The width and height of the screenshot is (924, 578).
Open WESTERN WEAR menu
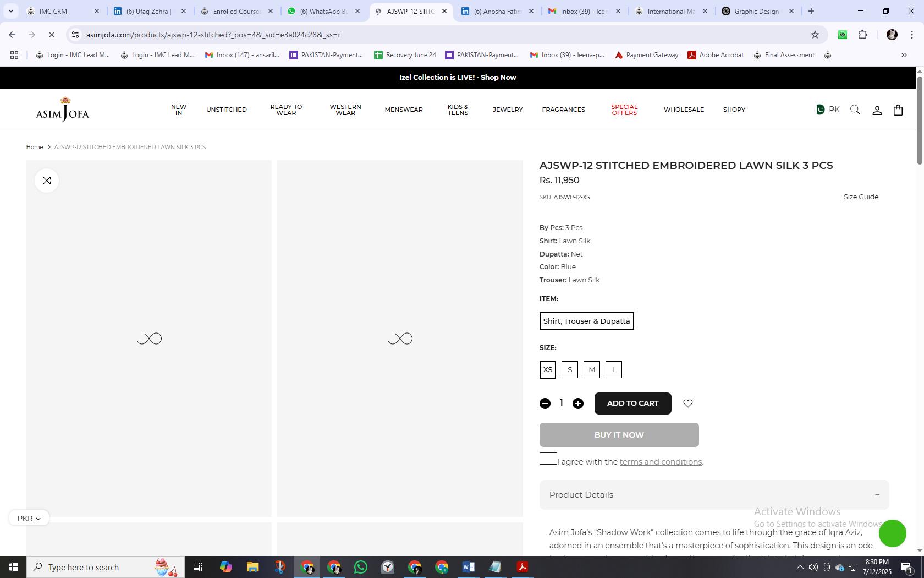[x=345, y=110]
